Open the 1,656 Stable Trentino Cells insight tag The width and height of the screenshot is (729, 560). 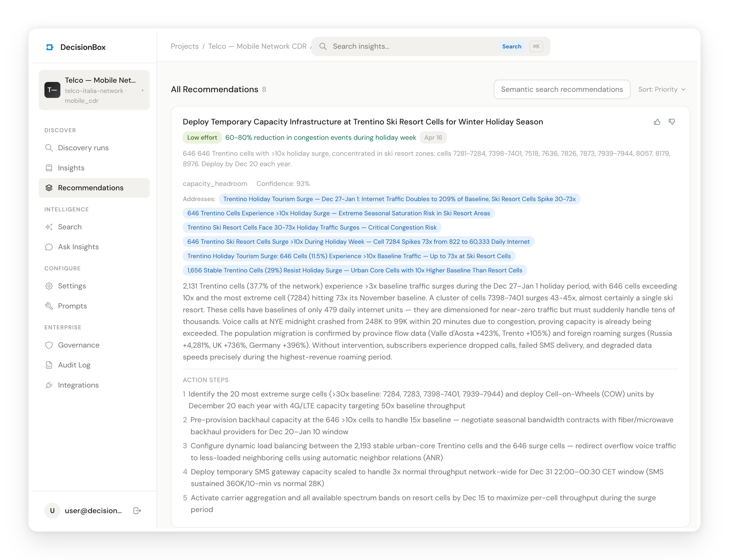pyautogui.click(x=355, y=270)
